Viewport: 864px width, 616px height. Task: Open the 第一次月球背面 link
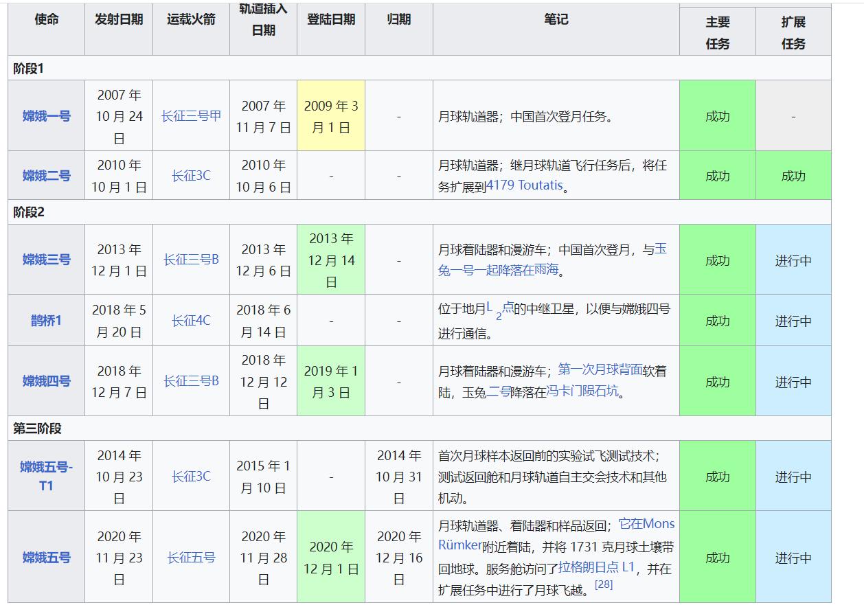pyautogui.click(x=600, y=369)
